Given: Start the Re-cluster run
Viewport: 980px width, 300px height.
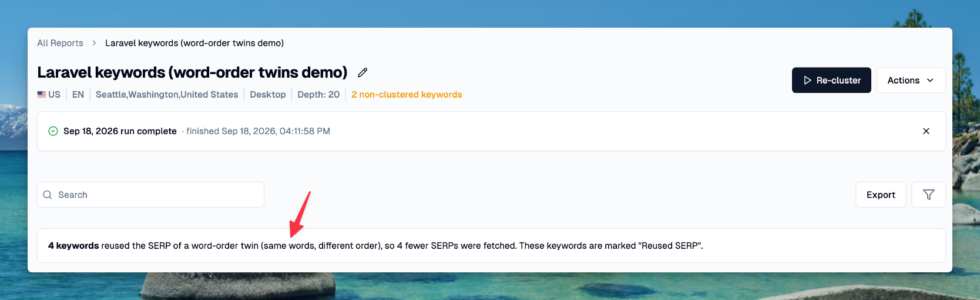Looking at the screenshot, I should [x=831, y=80].
